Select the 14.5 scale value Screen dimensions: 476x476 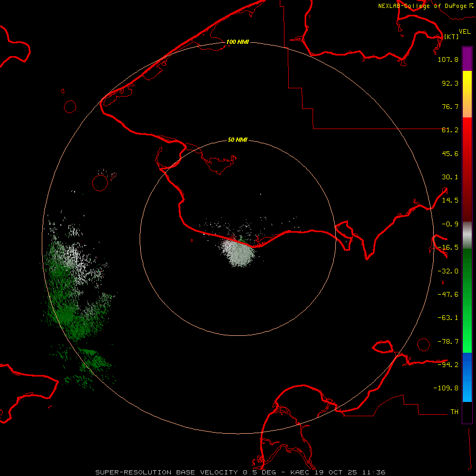pyautogui.click(x=450, y=200)
